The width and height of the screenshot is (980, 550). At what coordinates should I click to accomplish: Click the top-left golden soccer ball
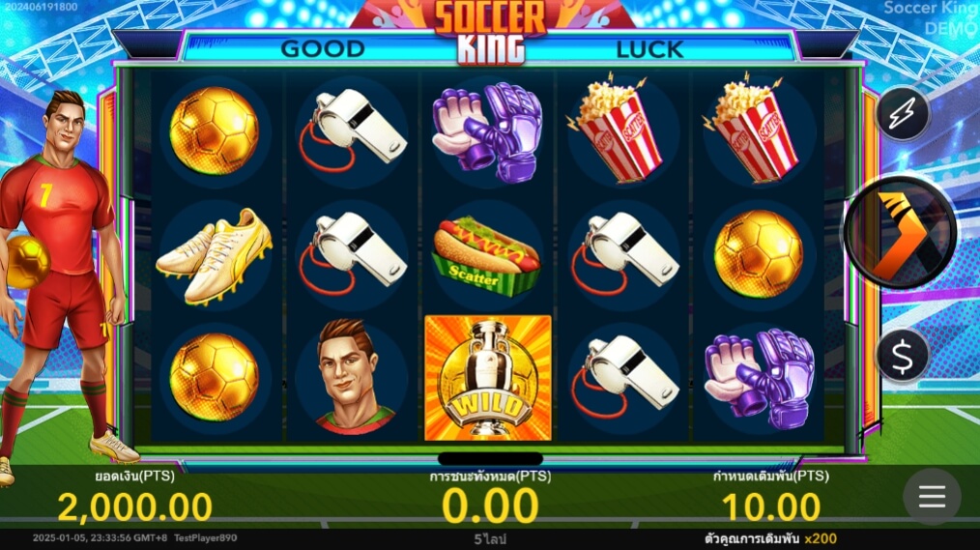point(215,130)
